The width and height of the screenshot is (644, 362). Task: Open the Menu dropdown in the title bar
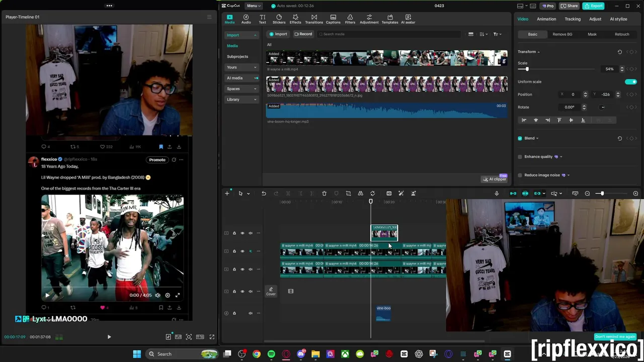(x=253, y=6)
